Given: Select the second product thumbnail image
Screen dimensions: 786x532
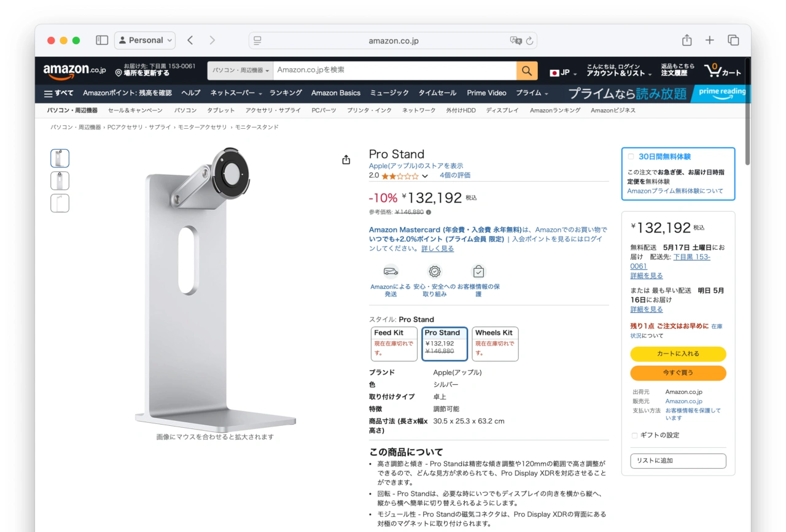Looking at the screenshot, I should coord(60,181).
